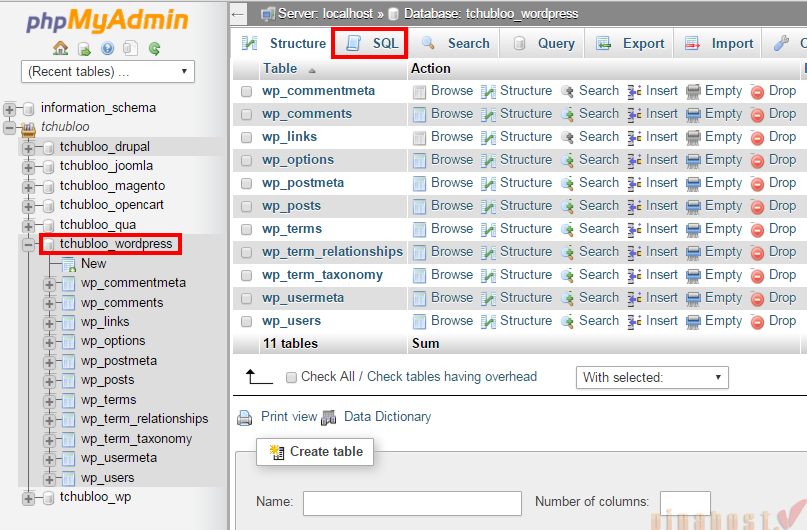Image resolution: width=807 pixels, height=530 pixels.
Task: Select tchubloo_opencart in the database tree
Action: [112, 205]
